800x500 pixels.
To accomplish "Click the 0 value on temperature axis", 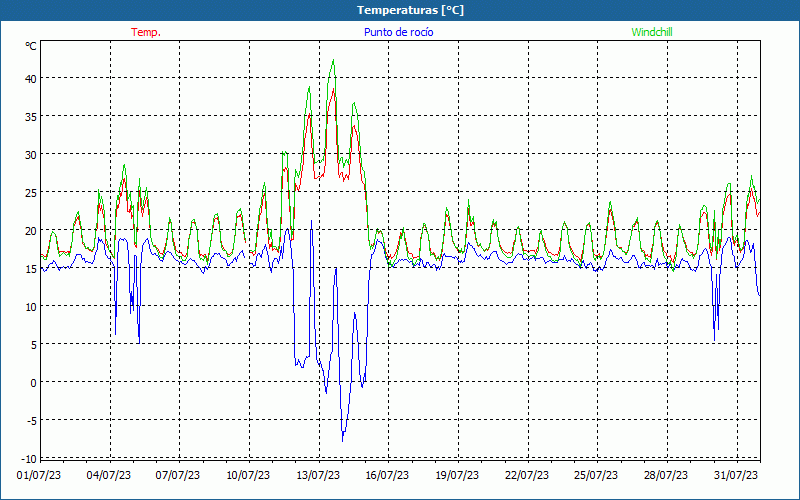I will tap(34, 383).
